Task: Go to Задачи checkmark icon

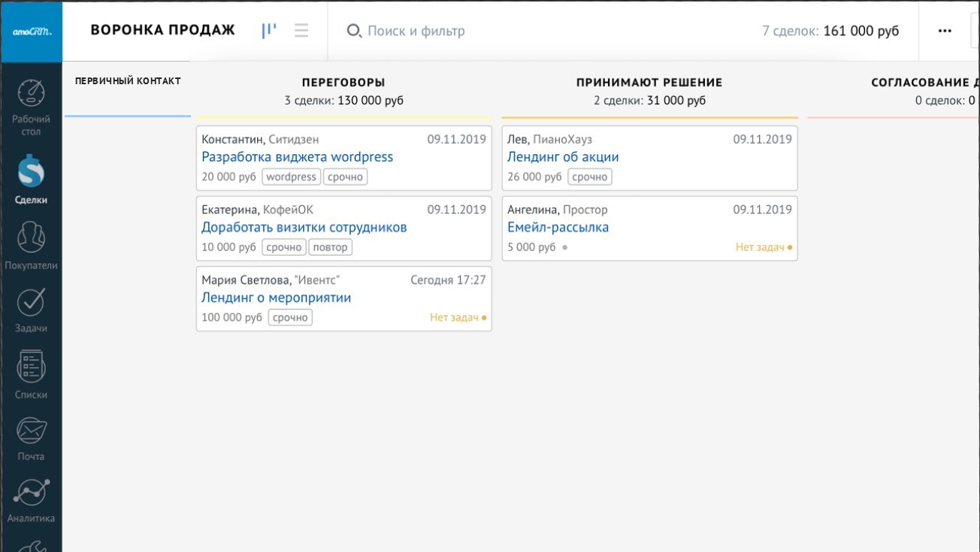Action: click(31, 302)
